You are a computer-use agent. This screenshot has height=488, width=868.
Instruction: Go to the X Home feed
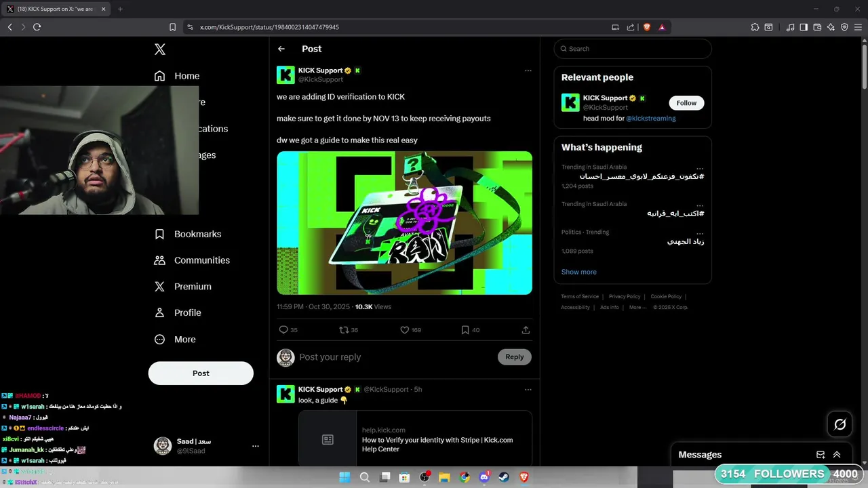point(177,76)
